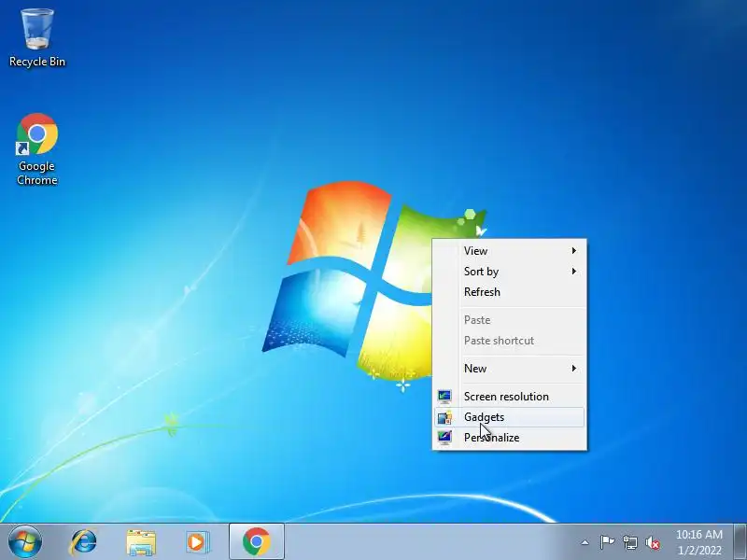Screen dimensions: 747x560
Task: Click the Personalize menu icon
Action: click(x=444, y=438)
